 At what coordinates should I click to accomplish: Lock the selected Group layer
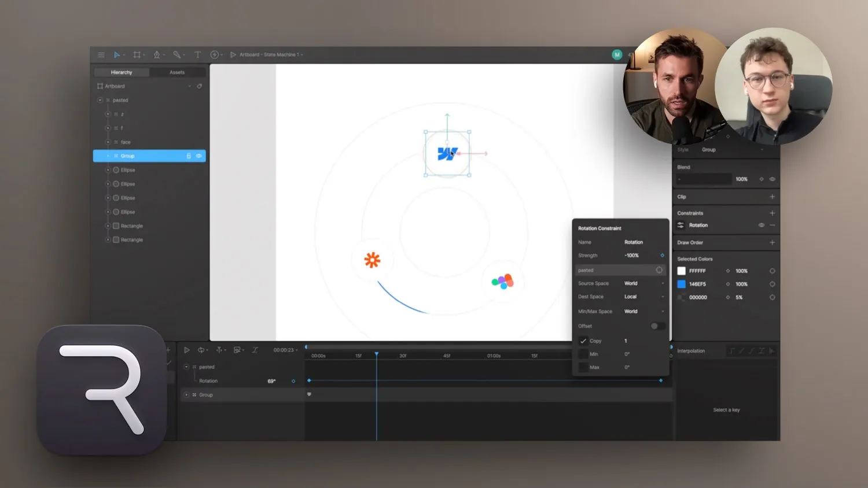coord(189,156)
